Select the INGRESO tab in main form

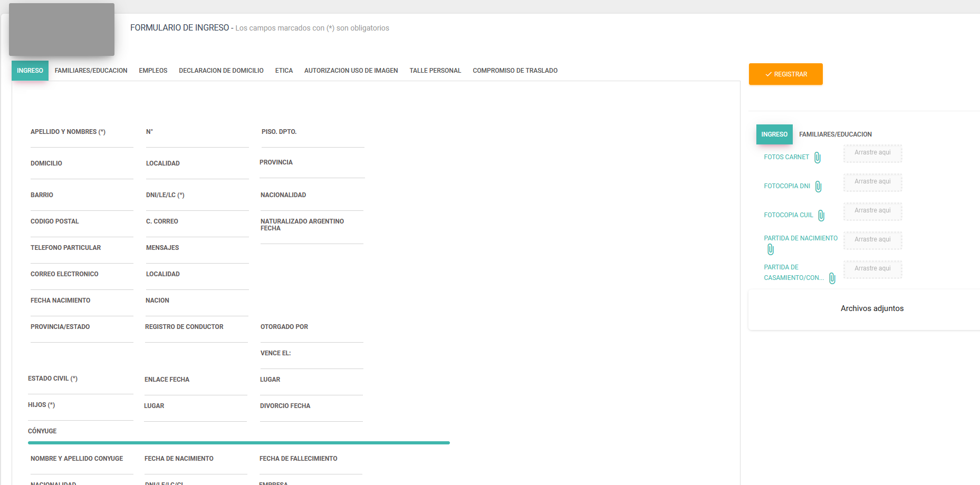coord(30,71)
